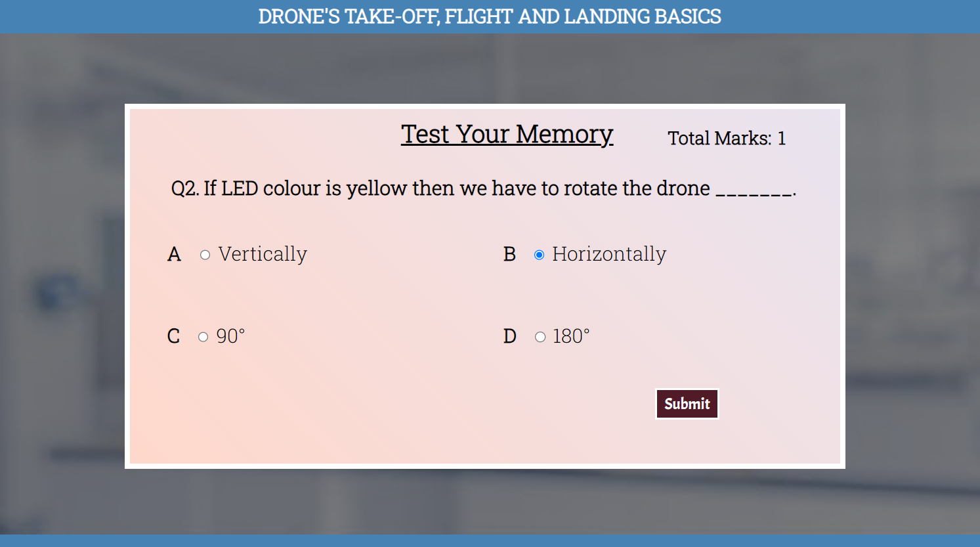Image resolution: width=980 pixels, height=547 pixels.
Task: Click the Q2 question number
Action: coord(184,188)
